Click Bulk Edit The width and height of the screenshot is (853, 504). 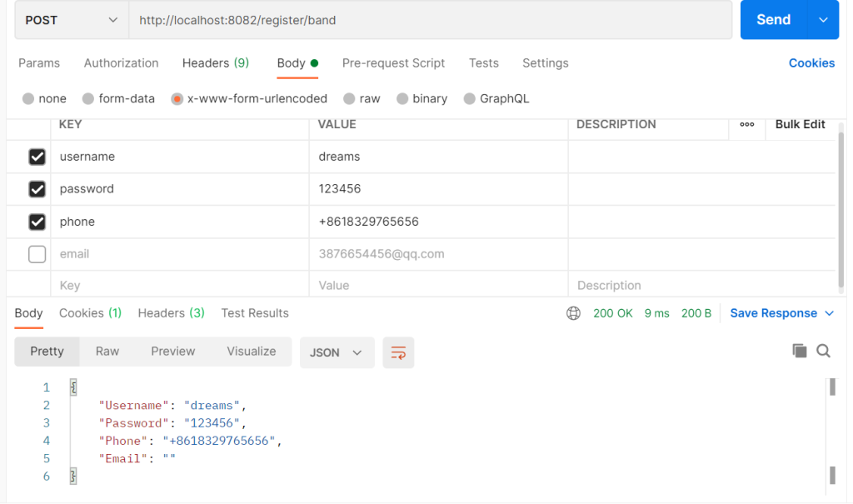[800, 124]
